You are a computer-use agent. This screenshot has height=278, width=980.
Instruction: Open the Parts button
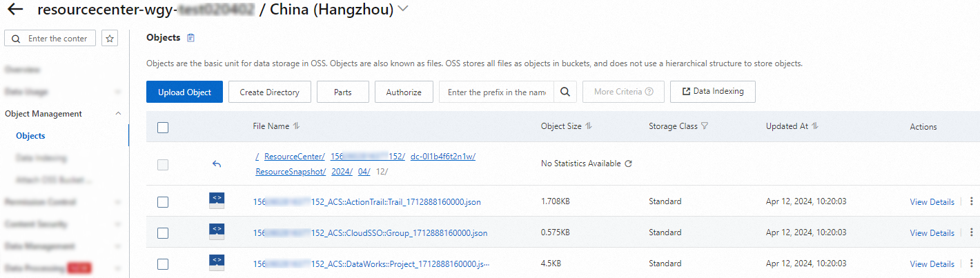(x=343, y=92)
